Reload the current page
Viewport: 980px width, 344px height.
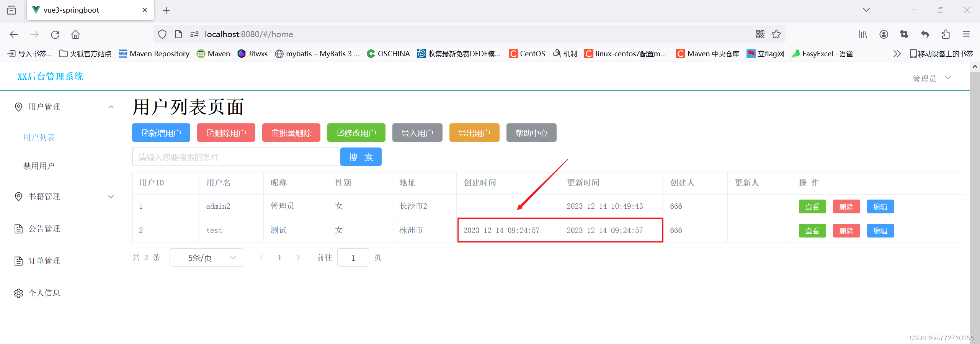tap(55, 34)
